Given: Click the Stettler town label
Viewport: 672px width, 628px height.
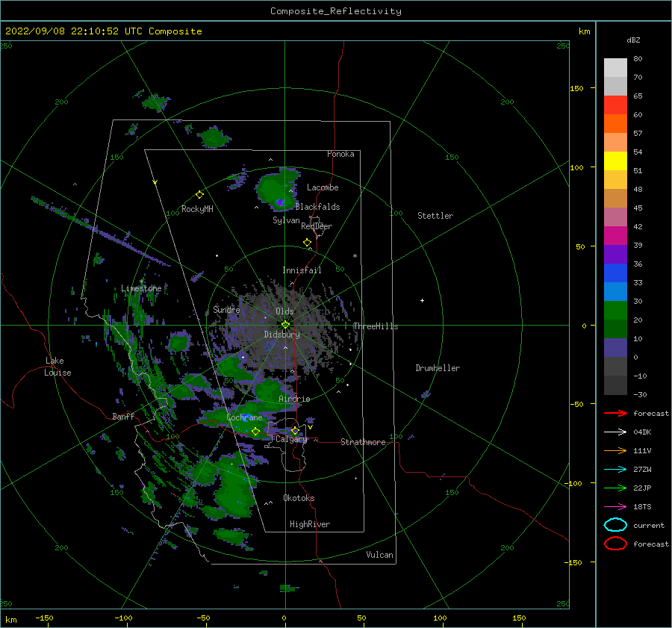Looking at the screenshot, I should point(435,216).
